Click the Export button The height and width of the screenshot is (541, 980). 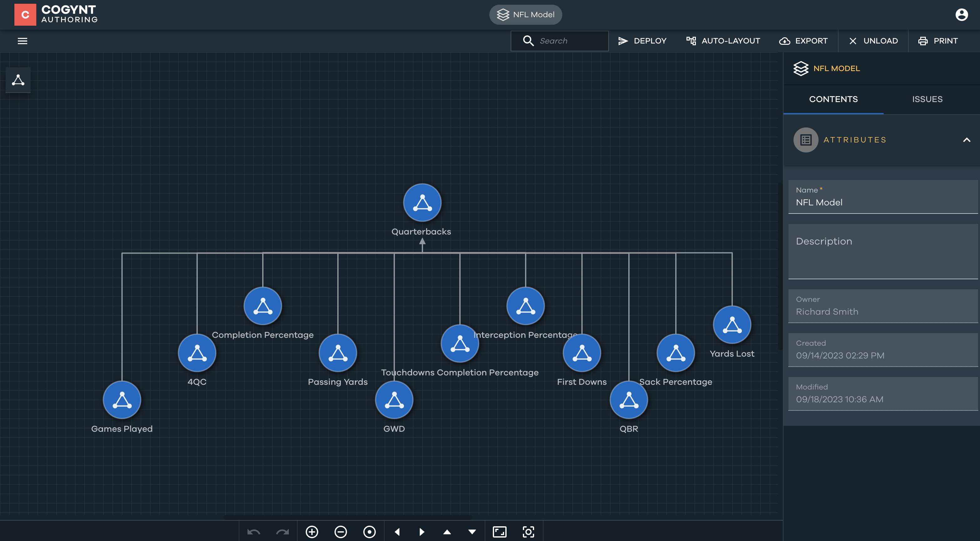804,41
